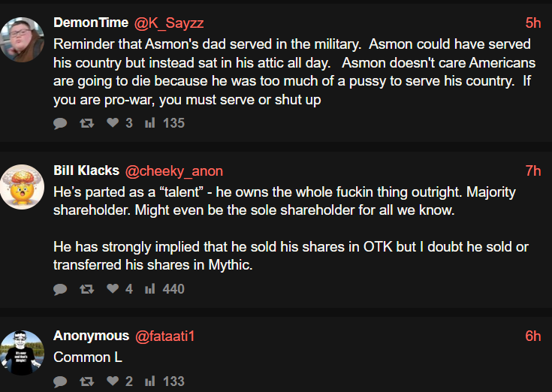Open view stats showing 440 views

[x=149, y=289]
